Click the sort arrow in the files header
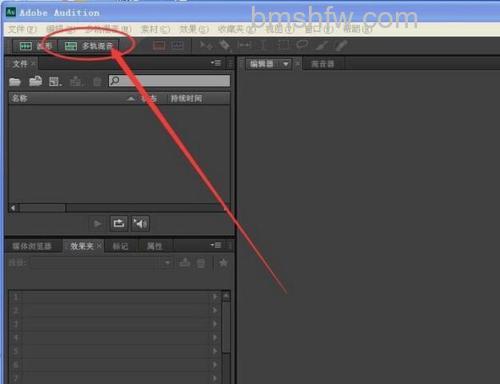This screenshot has height=384, width=500. coord(131,99)
